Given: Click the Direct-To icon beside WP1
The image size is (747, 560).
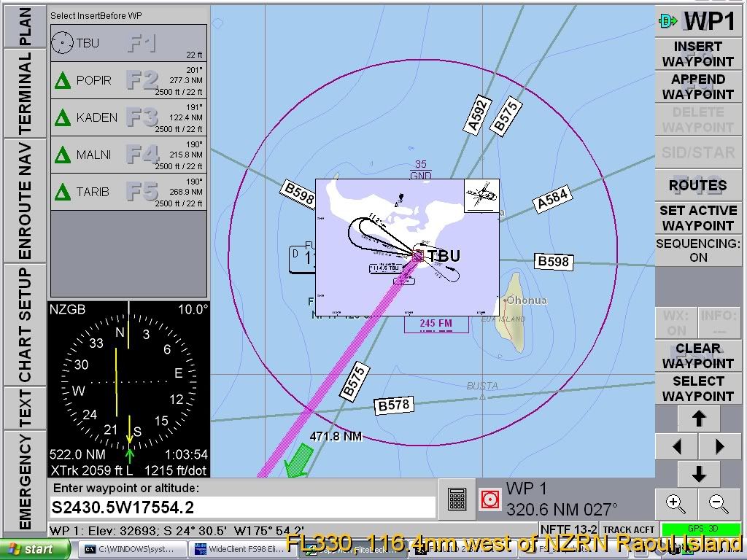Looking at the screenshot, I should [667, 21].
